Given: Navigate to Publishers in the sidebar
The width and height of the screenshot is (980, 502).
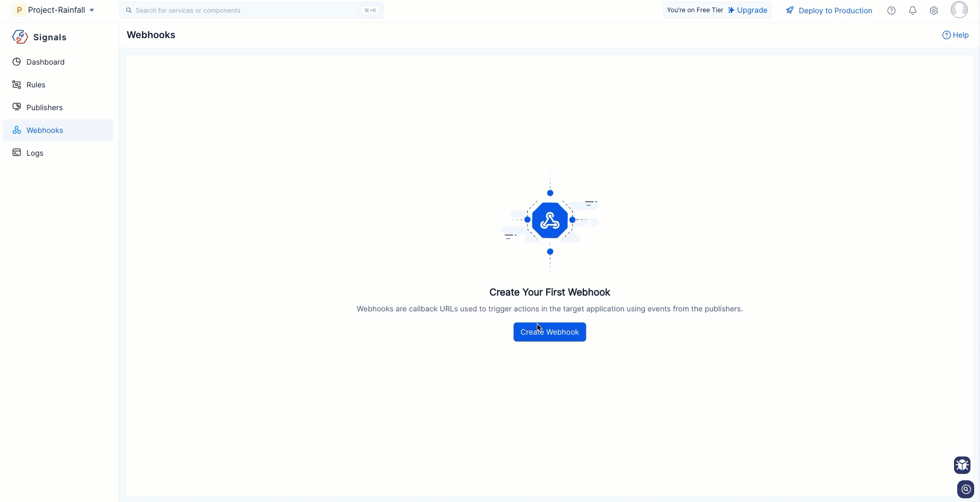Looking at the screenshot, I should click(44, 107).
